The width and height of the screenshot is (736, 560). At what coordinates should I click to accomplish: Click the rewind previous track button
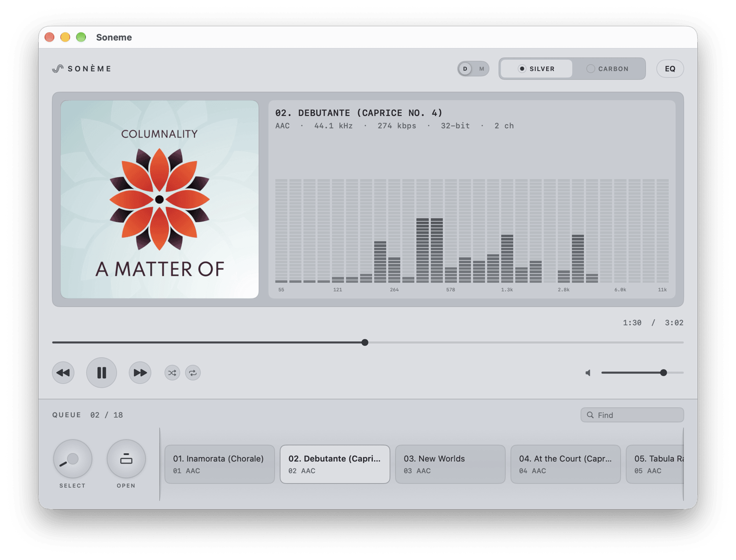point(63,373)
